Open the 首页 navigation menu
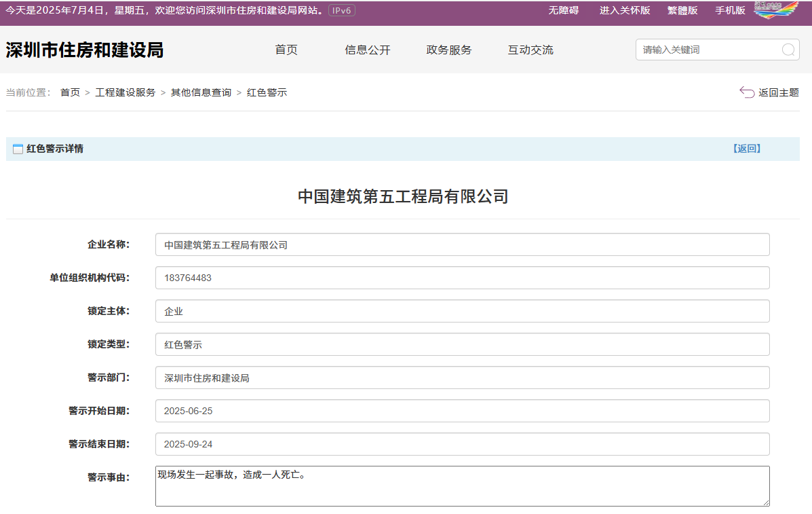The image size is (812, 514). pos(286,50)
